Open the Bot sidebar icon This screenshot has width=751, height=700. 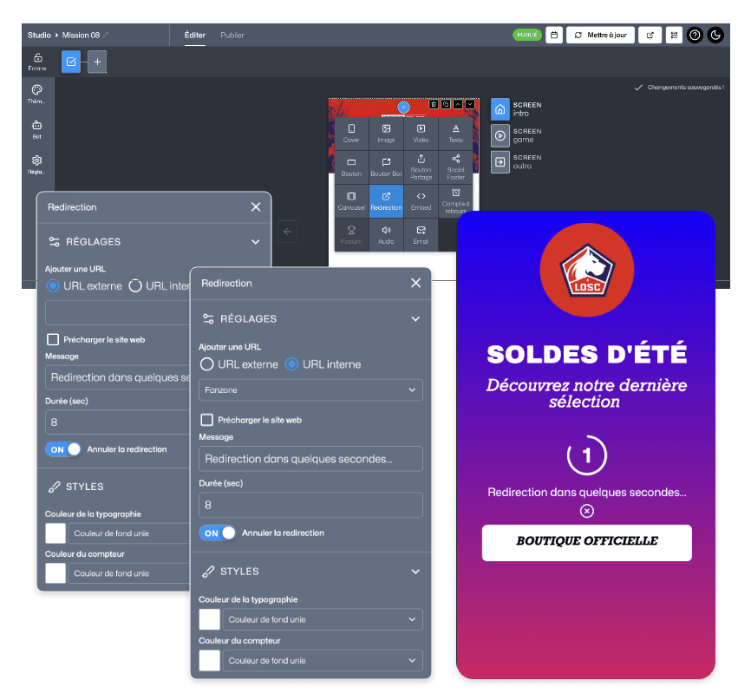pyautogui.click(x=37, y=130)
